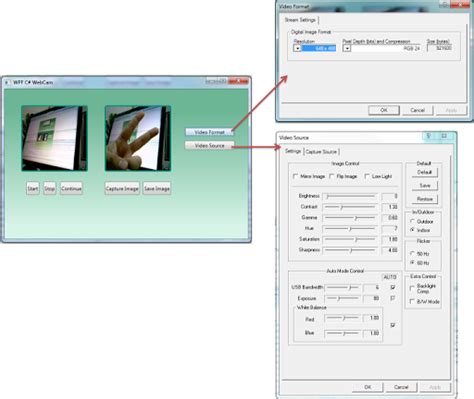Click the Save button in Default group
This screenshot has height=399, width=474.
(x=425, y=186)
